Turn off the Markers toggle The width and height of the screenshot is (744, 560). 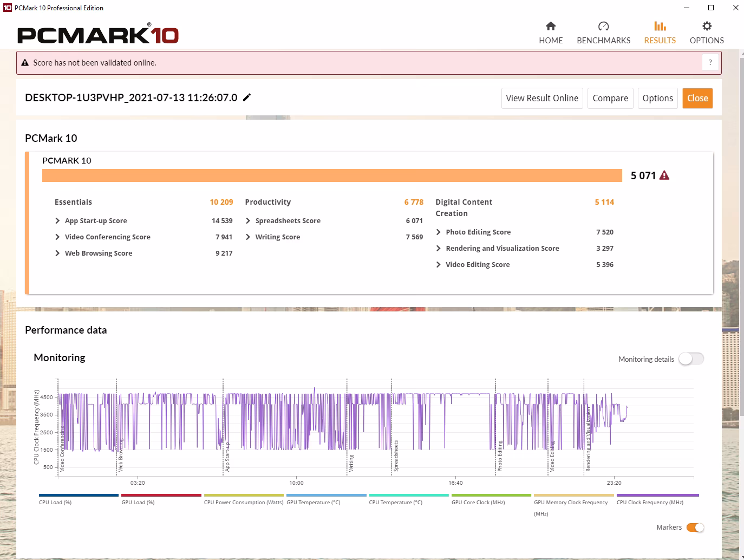695,528
